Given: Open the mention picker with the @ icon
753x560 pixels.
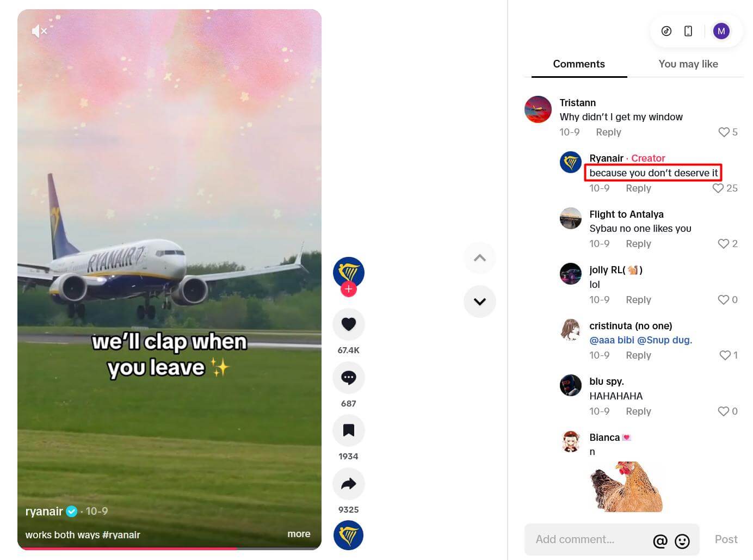Looking at the screenshot, I should (x=661, y=541).
